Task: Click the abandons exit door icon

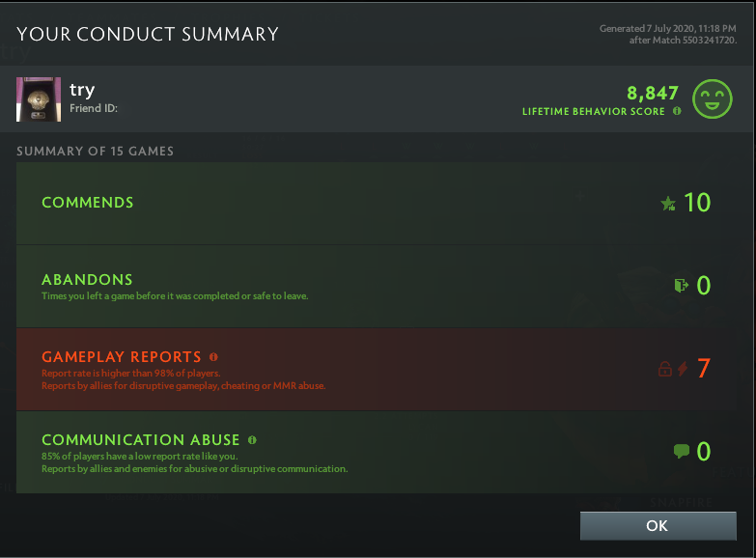Action: pos(682,285)
